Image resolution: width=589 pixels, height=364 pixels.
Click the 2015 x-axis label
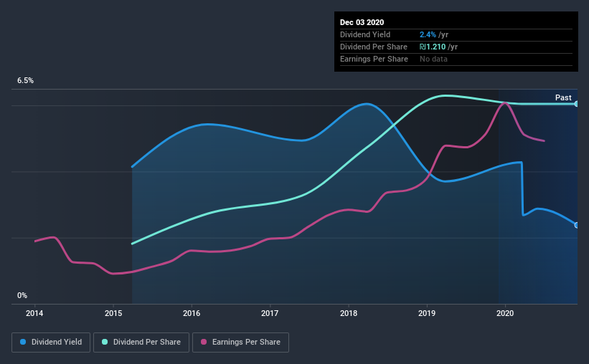pyautogui.click(x=113, y=313)
